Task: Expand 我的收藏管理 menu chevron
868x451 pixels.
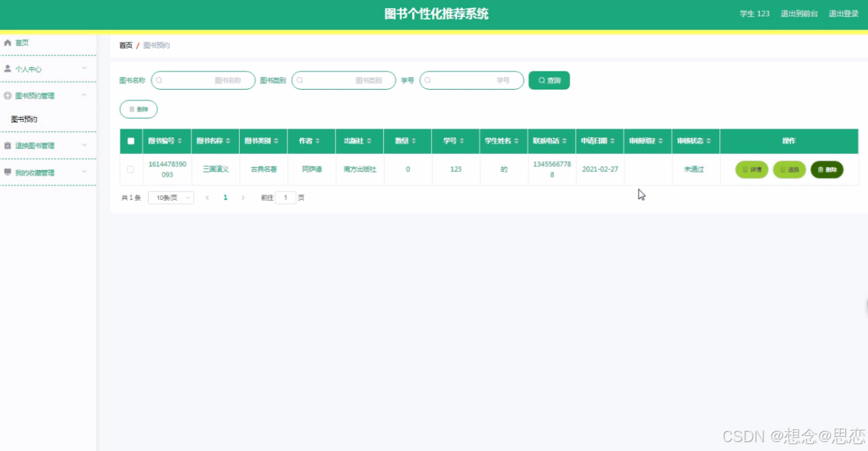Action: tap(84, 172)
